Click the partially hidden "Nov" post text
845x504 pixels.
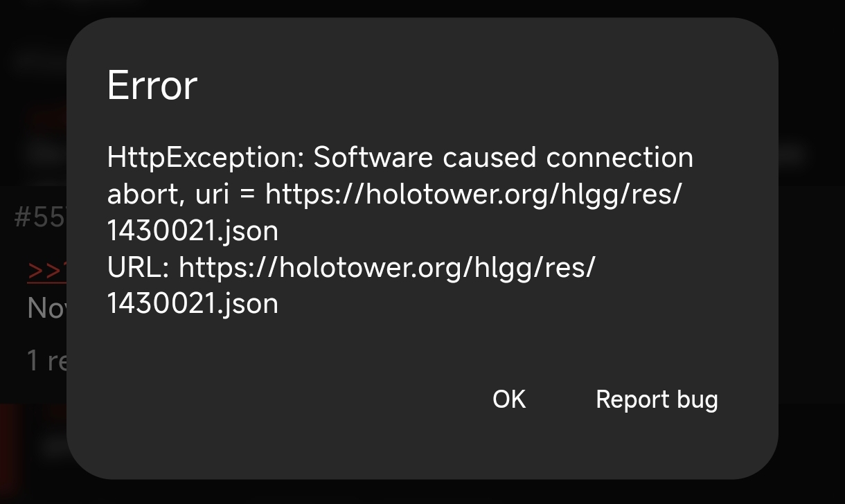point(46,308)
